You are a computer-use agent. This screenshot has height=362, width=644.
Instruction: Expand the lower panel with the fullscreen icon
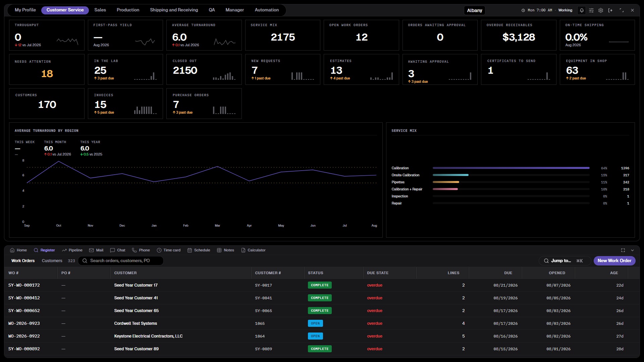623,250
